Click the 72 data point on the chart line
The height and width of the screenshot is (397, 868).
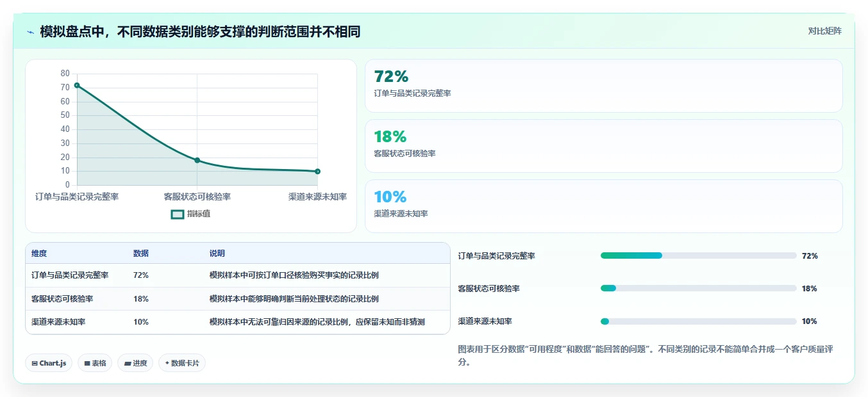point(77,85)
